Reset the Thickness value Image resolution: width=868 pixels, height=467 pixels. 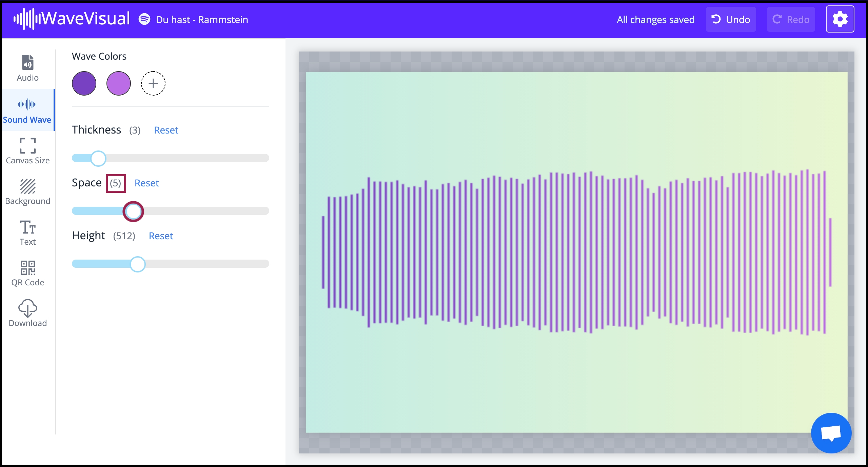[166, 130]
